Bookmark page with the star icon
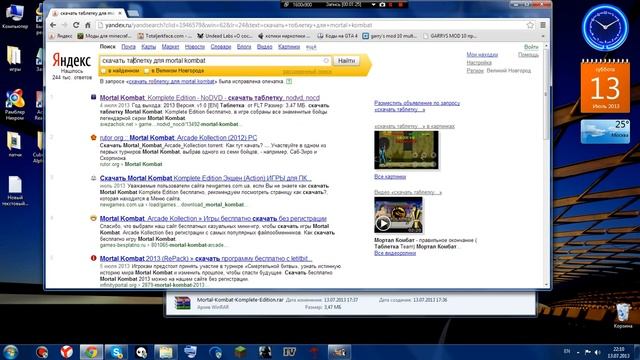The width and height of the screenshot is (640, 360). point(530,25)
